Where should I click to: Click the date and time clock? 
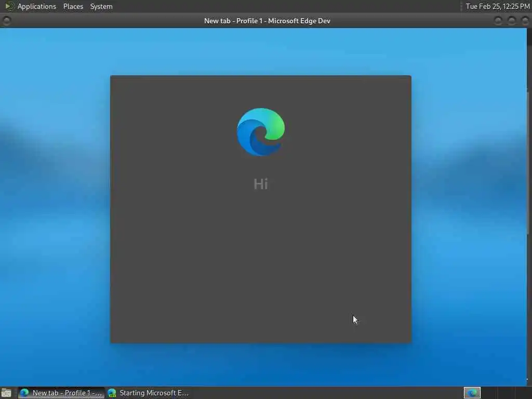(497, 6)
